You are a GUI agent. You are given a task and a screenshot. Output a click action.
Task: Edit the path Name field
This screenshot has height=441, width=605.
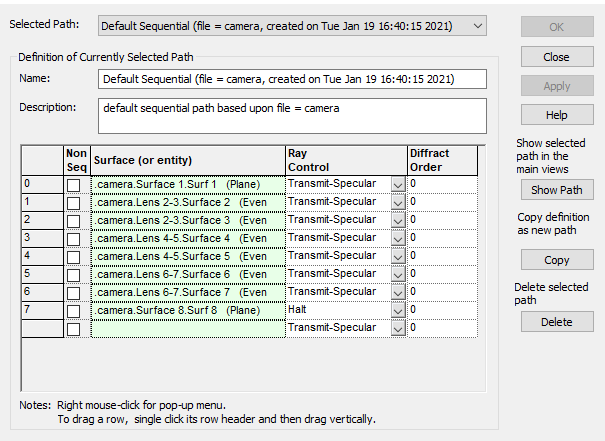[292, 78]
